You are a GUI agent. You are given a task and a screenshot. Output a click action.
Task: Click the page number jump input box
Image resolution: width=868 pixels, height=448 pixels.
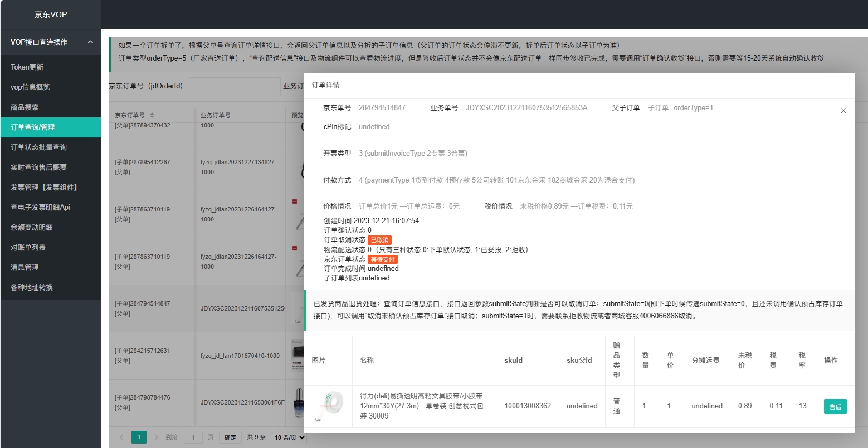193,437
